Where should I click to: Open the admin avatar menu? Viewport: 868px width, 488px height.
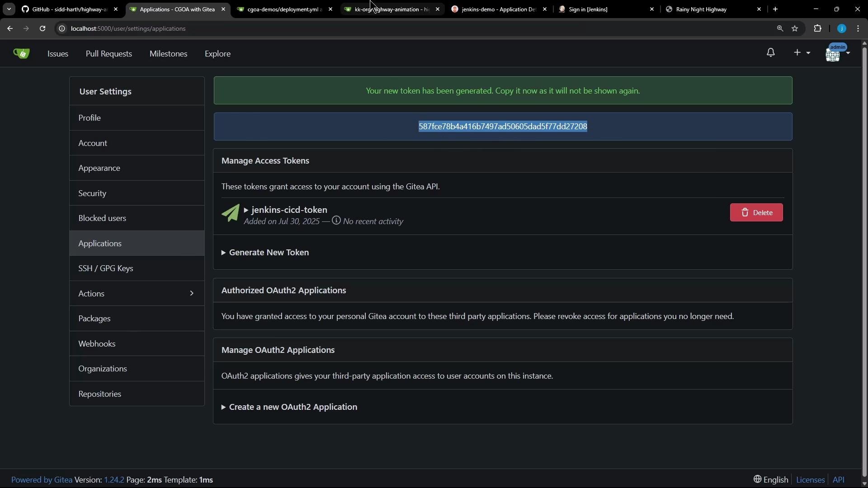pyautogui.click(x=837, y=53)
